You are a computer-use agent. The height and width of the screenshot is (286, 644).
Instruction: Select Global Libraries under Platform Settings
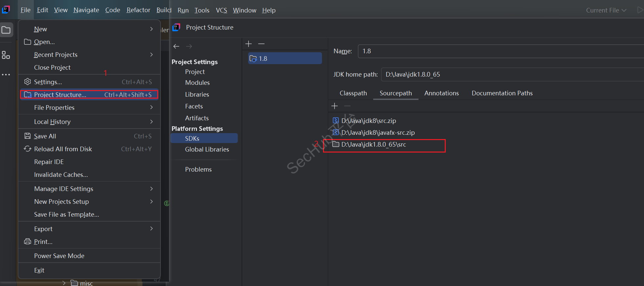[x=207, y=149]
